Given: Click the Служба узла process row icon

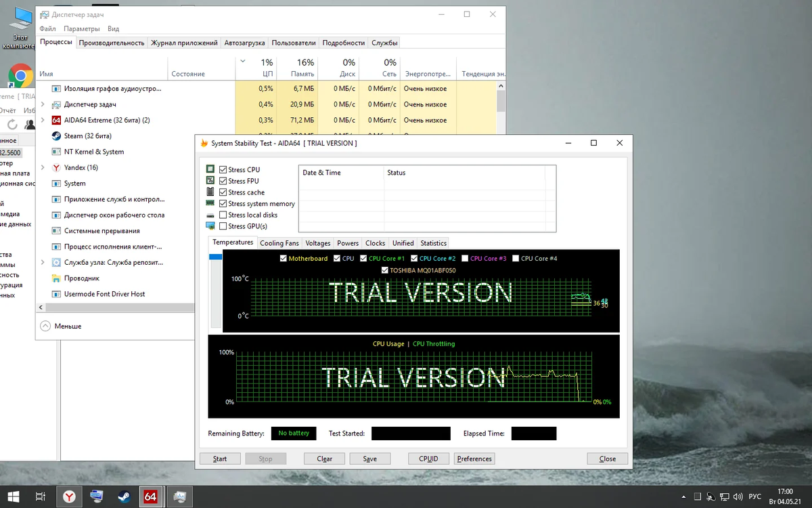Looking at the screenshot, I should 57,262.
